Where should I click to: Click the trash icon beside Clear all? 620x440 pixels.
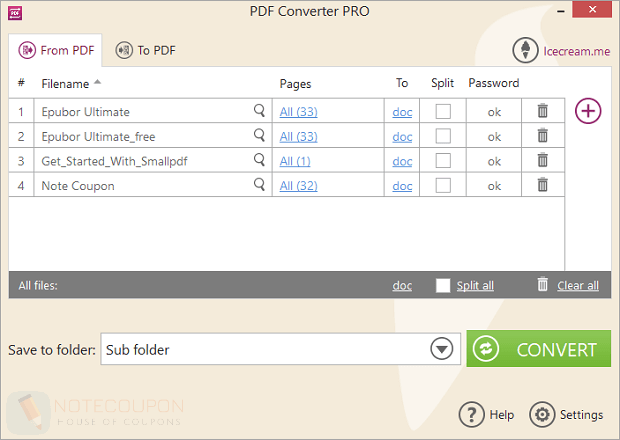[542, 284]
